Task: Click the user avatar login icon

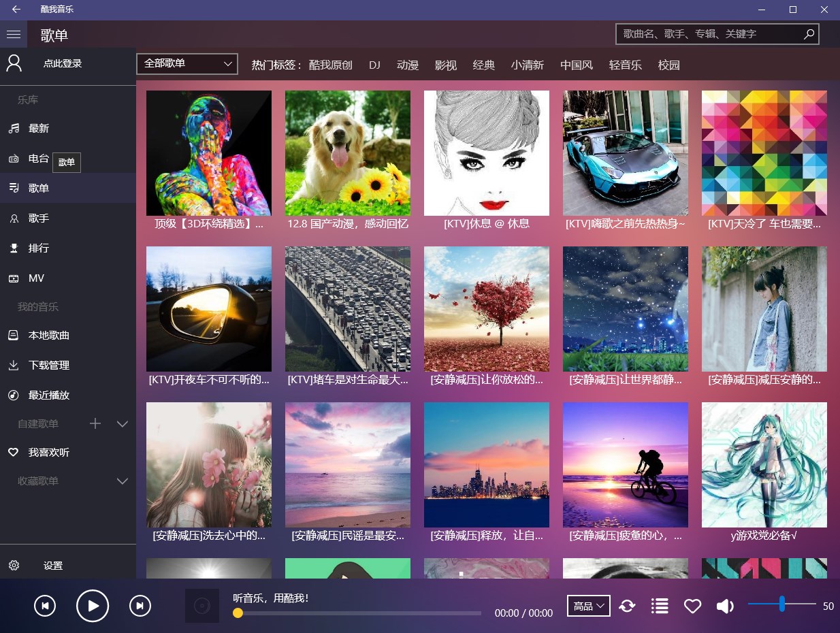Action: (14, 63)
